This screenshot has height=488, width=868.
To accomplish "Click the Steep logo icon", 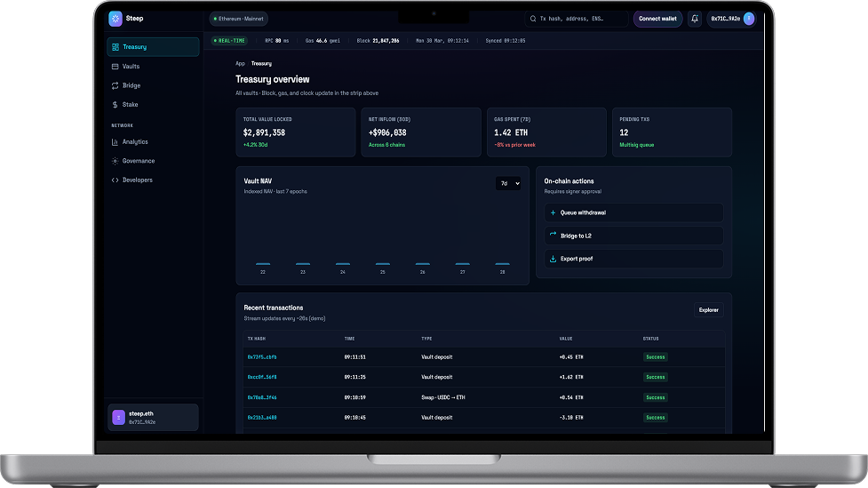I will coord(115,18).
